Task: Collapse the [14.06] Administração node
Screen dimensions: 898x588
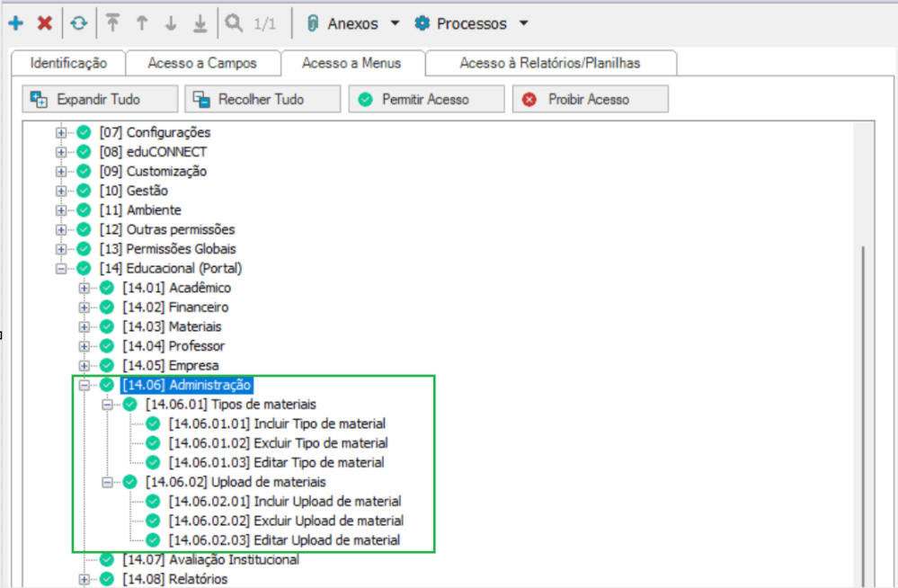Action: pos(84,385)
